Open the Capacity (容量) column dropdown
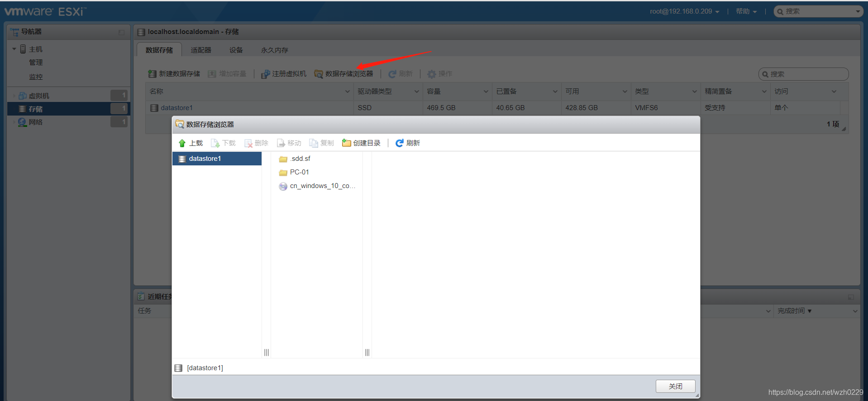868x401 pixels. [486, 92]
